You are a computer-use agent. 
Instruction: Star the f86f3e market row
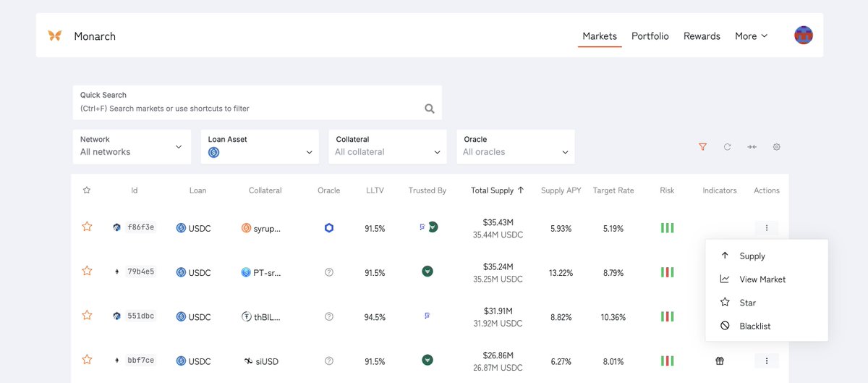tap(87, 227)
